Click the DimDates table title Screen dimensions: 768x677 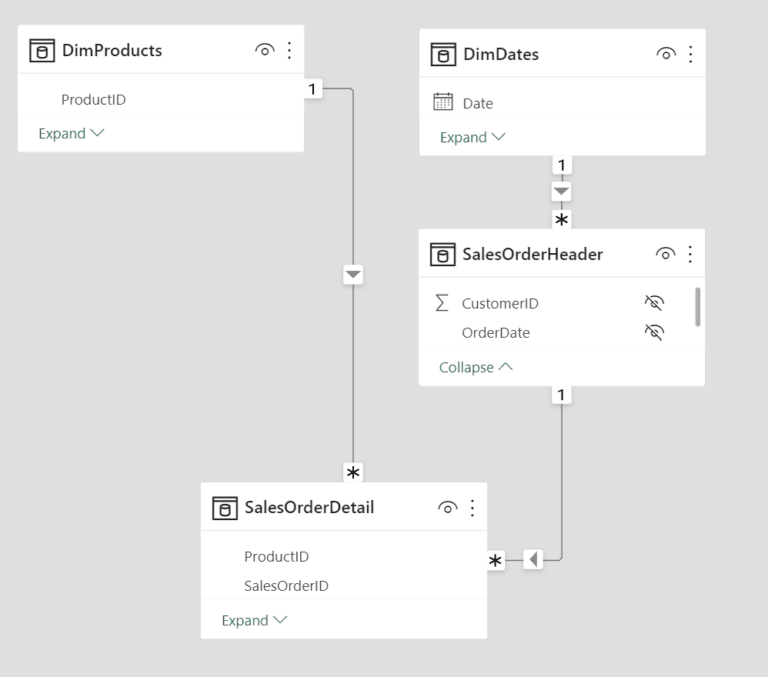[x=501, y=54]
